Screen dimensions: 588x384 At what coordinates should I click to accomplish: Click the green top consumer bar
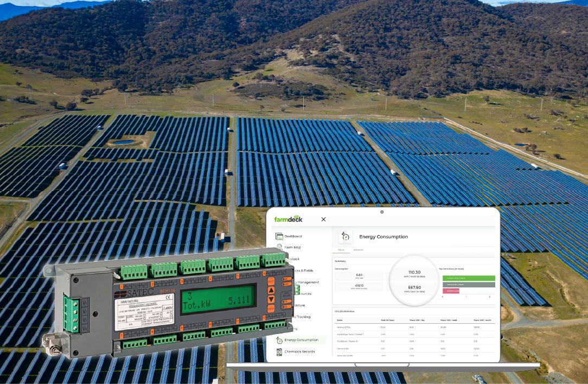(x=469, y=278)
